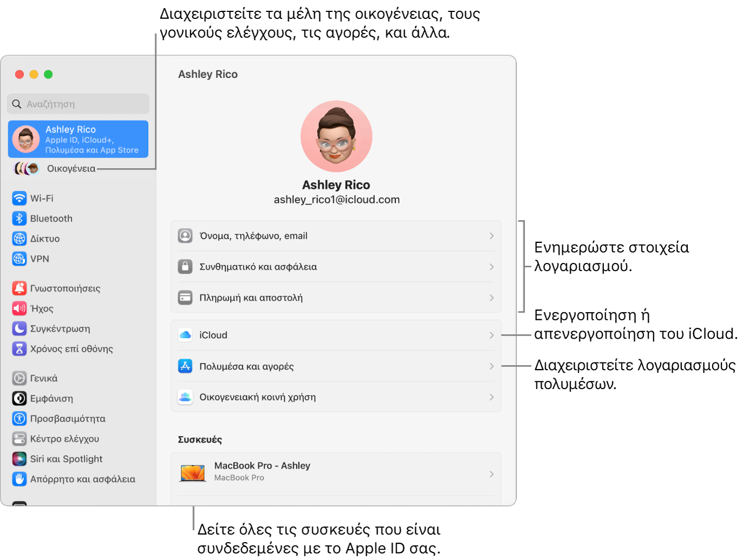Image resolution: width=743 pixels, height=560 pixels.
Task: Open the iCloud settings
Action: (336, 335)
